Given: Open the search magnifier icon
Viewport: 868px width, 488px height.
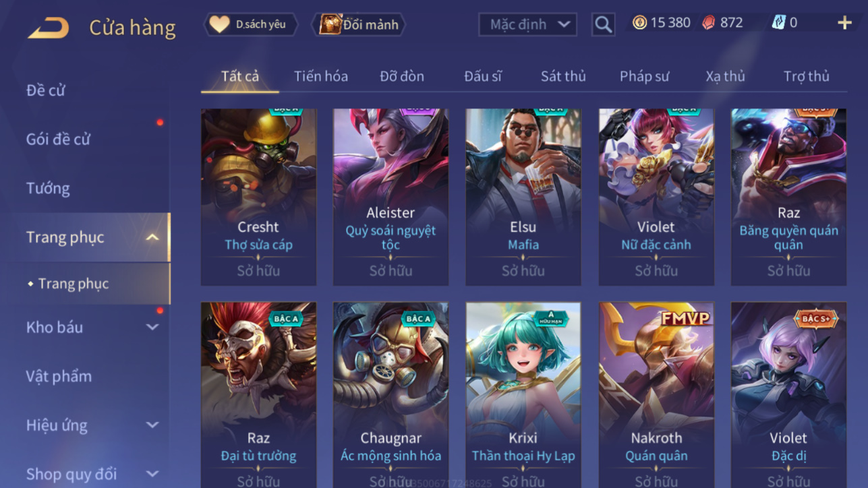Looking at the screenshot, I should (603, 25).
